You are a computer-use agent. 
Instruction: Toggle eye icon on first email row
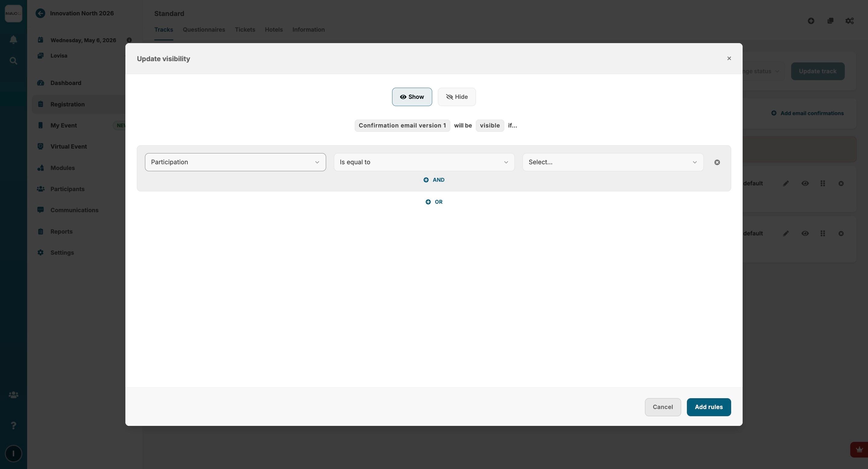click(x=805, y=184)
